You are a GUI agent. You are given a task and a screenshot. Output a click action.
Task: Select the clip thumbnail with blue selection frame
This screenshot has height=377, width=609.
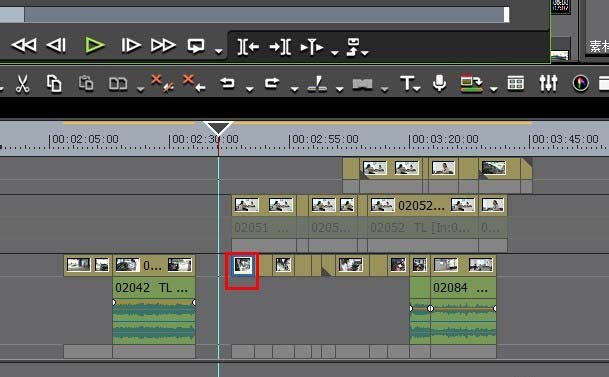tap(243, 266)
